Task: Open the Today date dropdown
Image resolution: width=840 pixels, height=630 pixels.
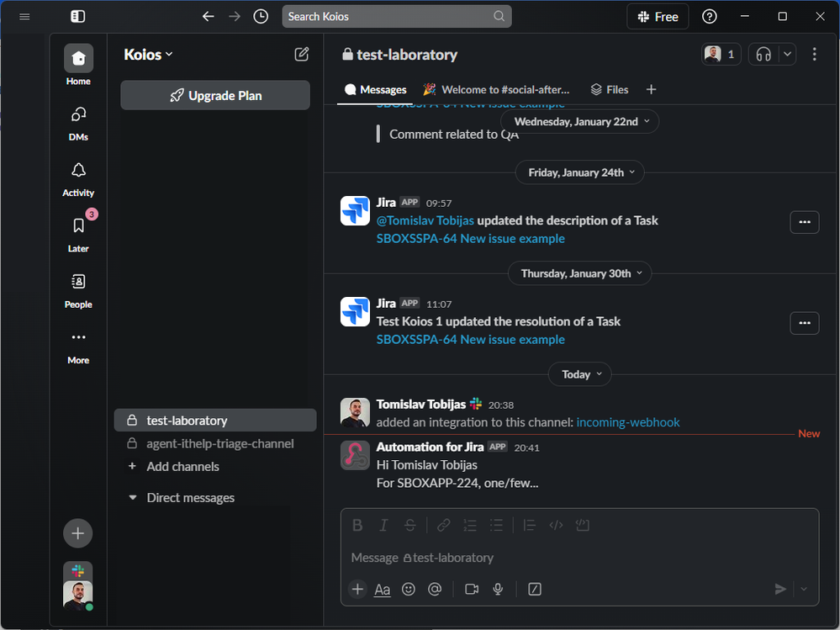Action: coord(579,374)
